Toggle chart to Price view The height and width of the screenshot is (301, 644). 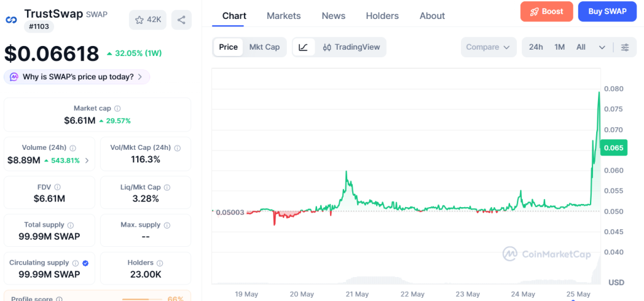click(x=228, y=47)
